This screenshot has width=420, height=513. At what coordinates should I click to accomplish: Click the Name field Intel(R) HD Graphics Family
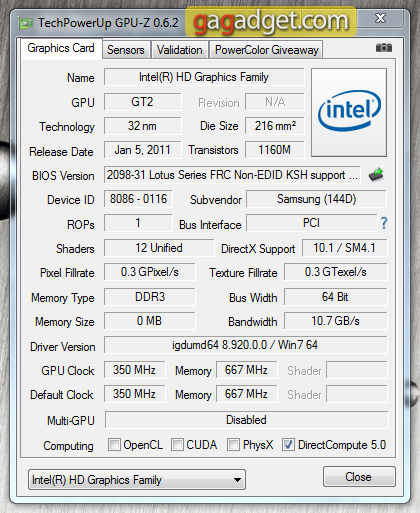(204, 77)
